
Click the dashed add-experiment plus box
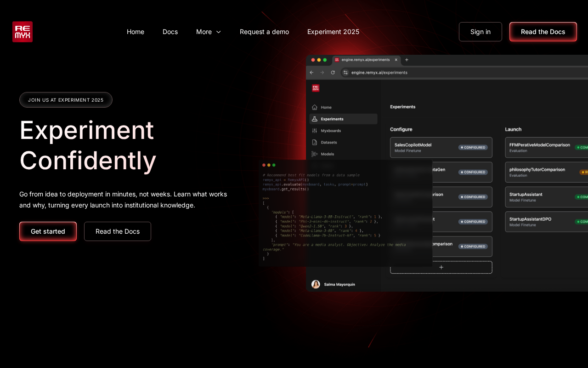pyautogui.click(x=441, y=267)
